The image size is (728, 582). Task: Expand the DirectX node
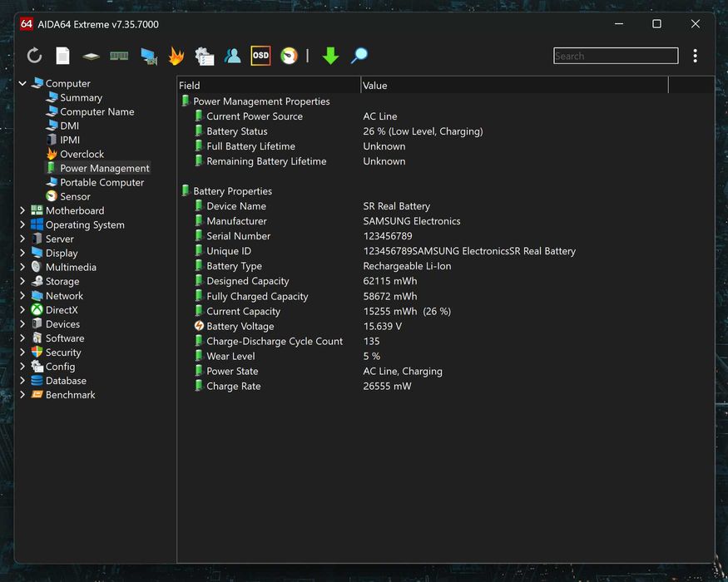coord(22,309)
